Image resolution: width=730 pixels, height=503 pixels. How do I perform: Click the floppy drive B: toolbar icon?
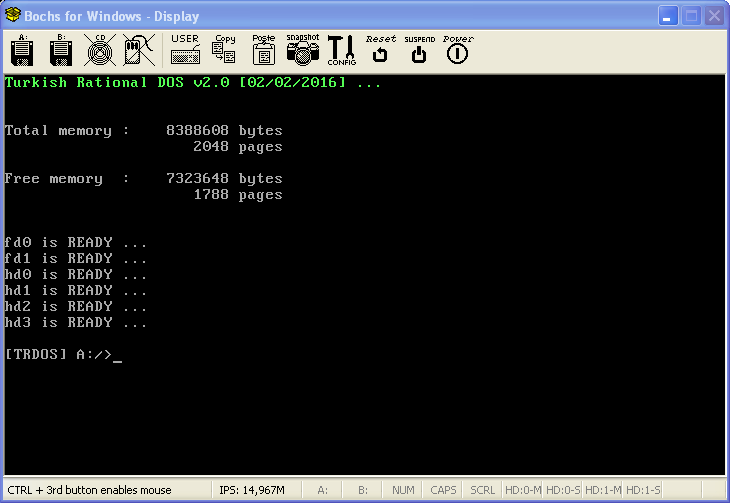pos(59,51)
